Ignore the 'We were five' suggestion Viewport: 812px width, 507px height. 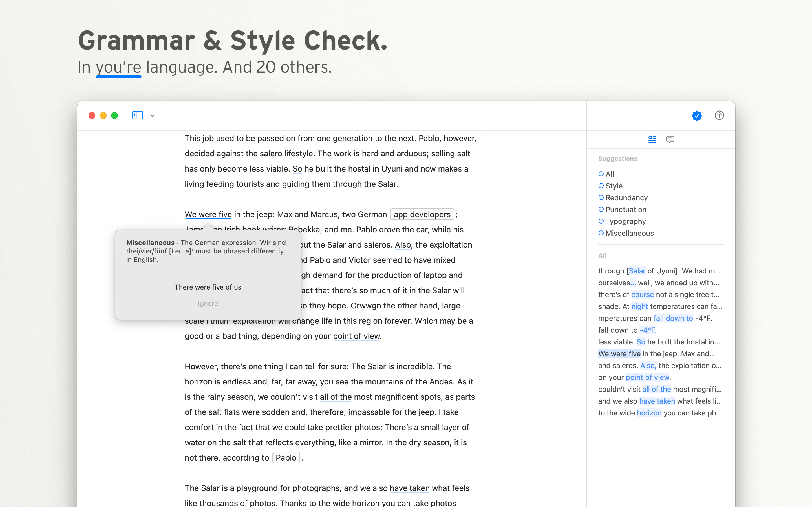pyautogui.click(x=208, y=303)
